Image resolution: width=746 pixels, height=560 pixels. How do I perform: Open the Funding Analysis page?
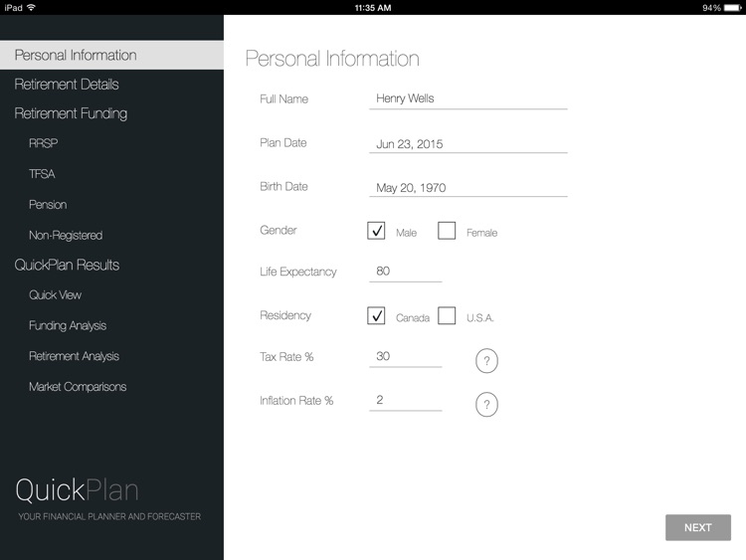pos(68,325)
